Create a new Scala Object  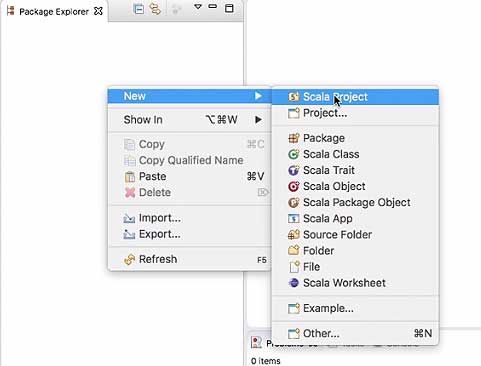355,186
